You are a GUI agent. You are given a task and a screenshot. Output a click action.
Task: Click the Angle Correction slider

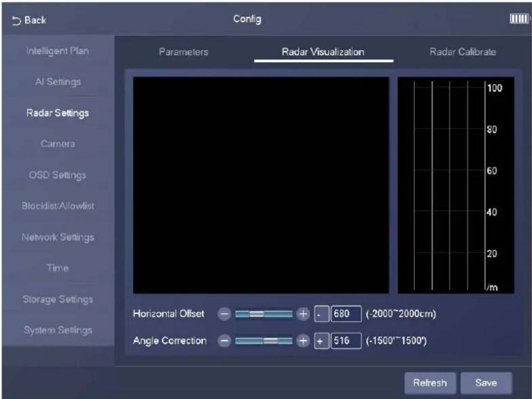click(263, 341)
